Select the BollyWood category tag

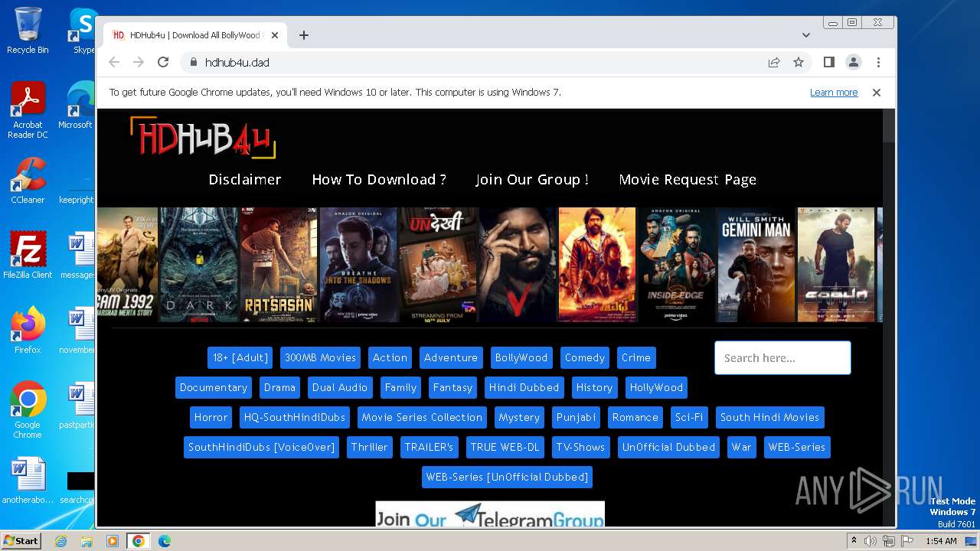pyautogui.click(x=521, y=357)
